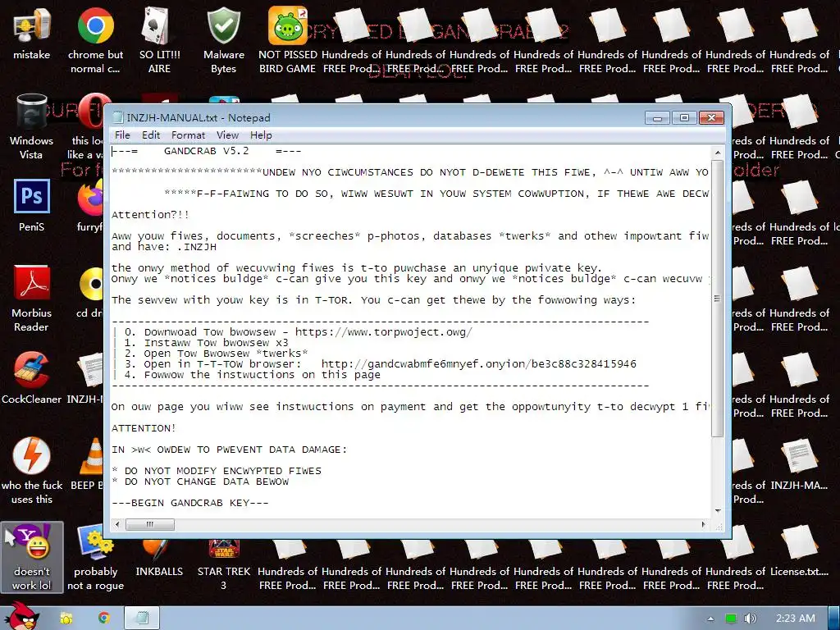840x630 pixels.
Task: Open the 'STAR TREK 3' Star Wars icon
Action: click(x=223, y=563)
